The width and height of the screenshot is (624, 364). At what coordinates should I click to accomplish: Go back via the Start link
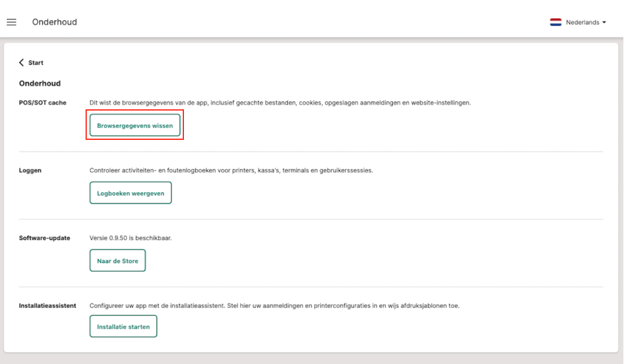tap(35, 62)
